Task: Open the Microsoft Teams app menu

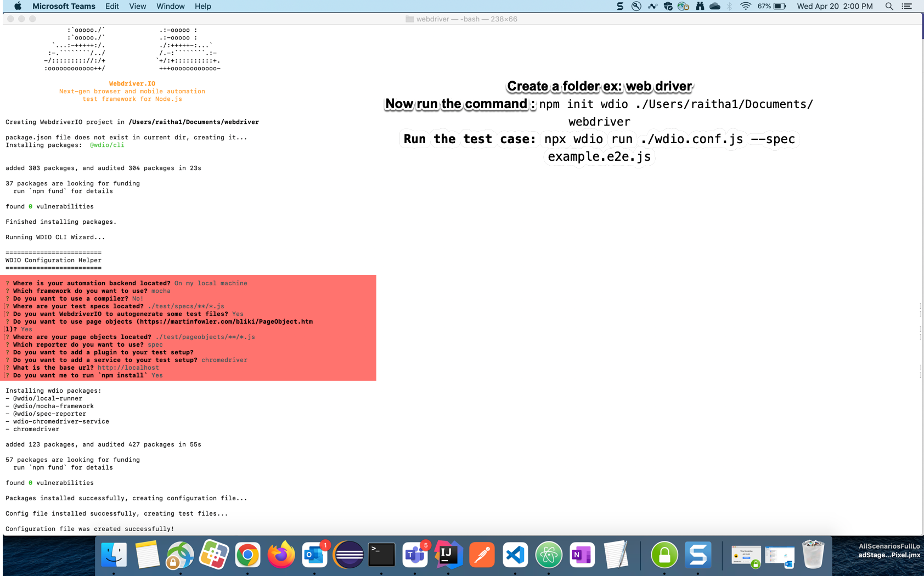Action: pos(64,6)
